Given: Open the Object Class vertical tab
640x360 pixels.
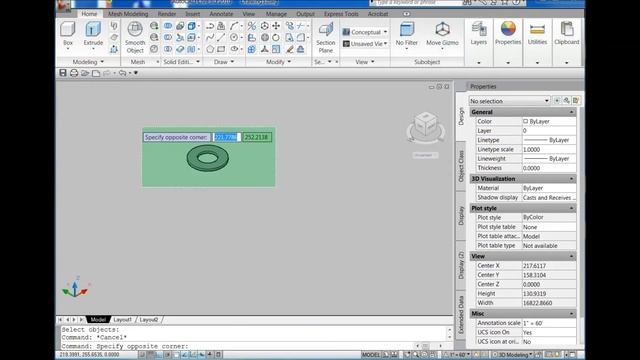Looking at the screenshot, I should 461,166.
